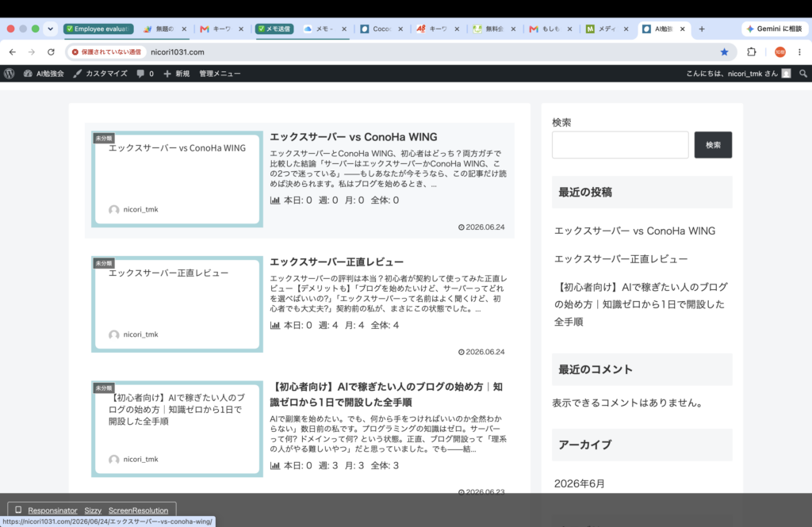812x527 pixels.
Task: Switch to the メモ送信 tab
Action: [274, 29]
